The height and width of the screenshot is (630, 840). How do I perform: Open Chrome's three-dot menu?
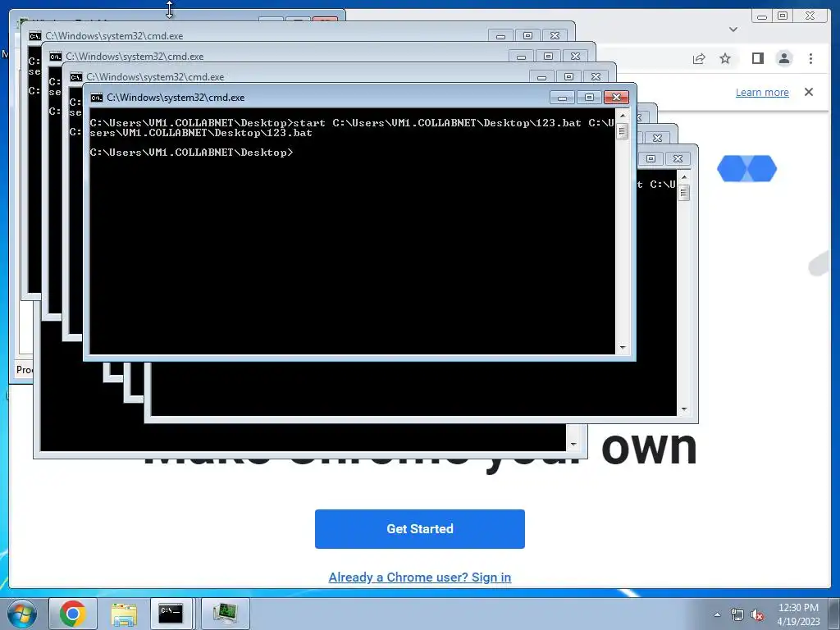(x=810, y=58)
